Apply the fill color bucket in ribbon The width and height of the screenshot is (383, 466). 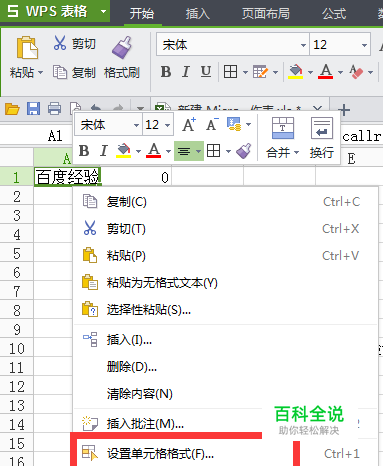click(x=296, y=72)
